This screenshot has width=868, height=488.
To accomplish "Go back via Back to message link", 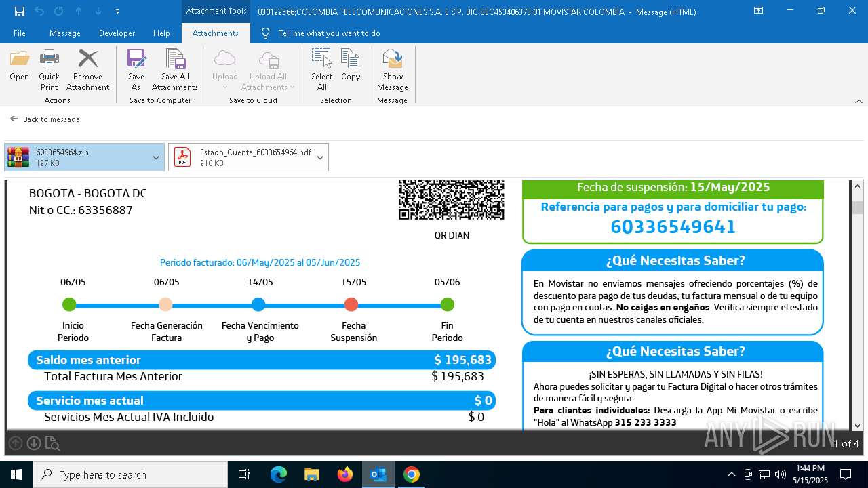I will click(x=45, y=119).
